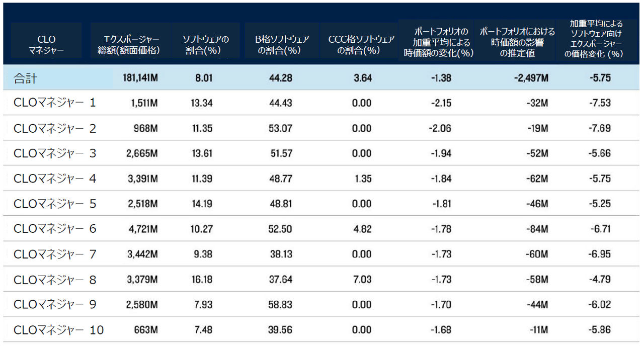The image size is (644, 349).
Task: Click the CLOマネジャー 3 row label
Action: 54,153
